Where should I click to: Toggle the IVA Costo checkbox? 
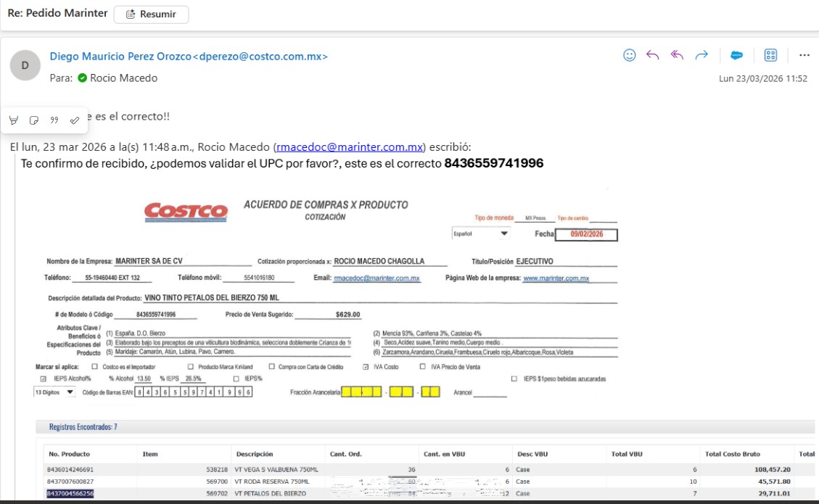366,367
